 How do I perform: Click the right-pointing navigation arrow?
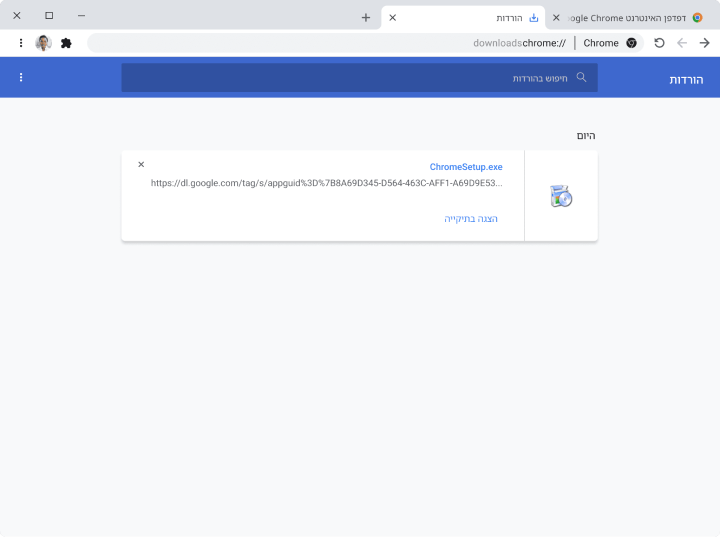[x=704, y=43]
